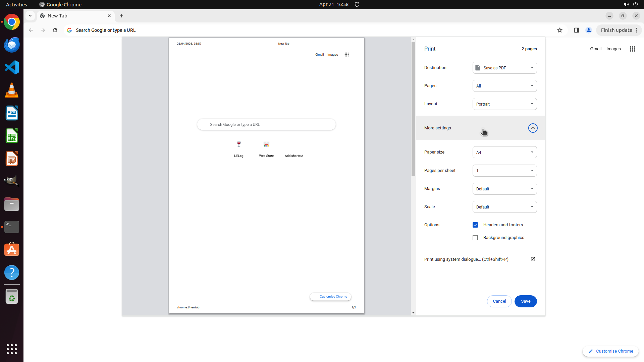Launch Visual Studio Code from dock

click(12, 67)
